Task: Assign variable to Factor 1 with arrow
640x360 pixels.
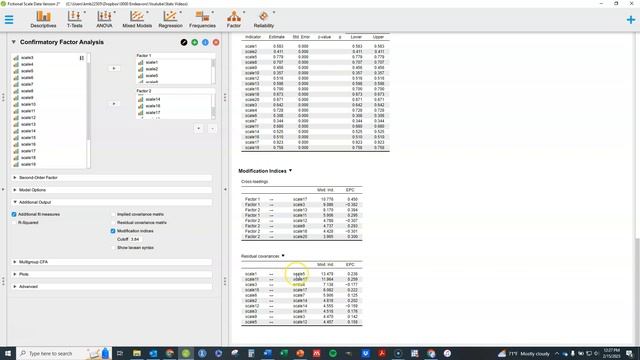Action: click(x=114, y=68)
